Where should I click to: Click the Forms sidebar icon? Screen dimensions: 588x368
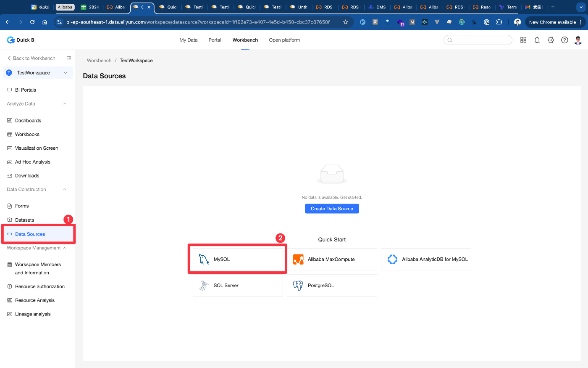pyautogui.click(x=10, y=206)
